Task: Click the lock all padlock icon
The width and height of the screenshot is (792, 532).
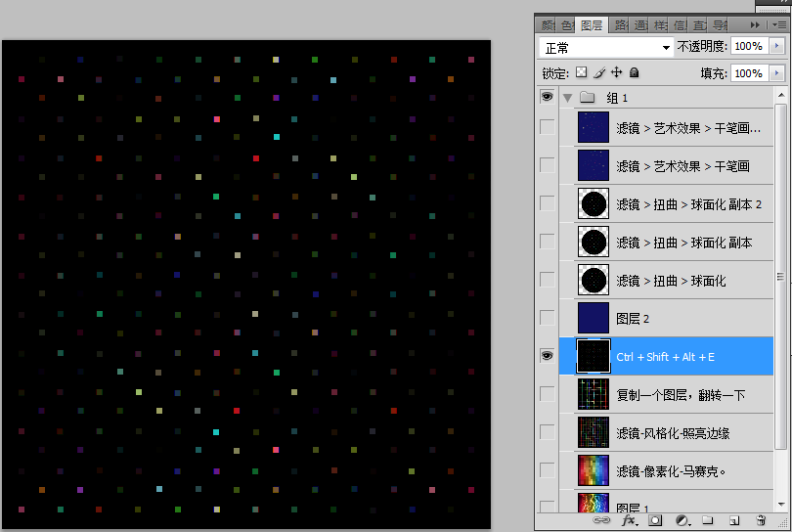Action: tap(634, 72)
